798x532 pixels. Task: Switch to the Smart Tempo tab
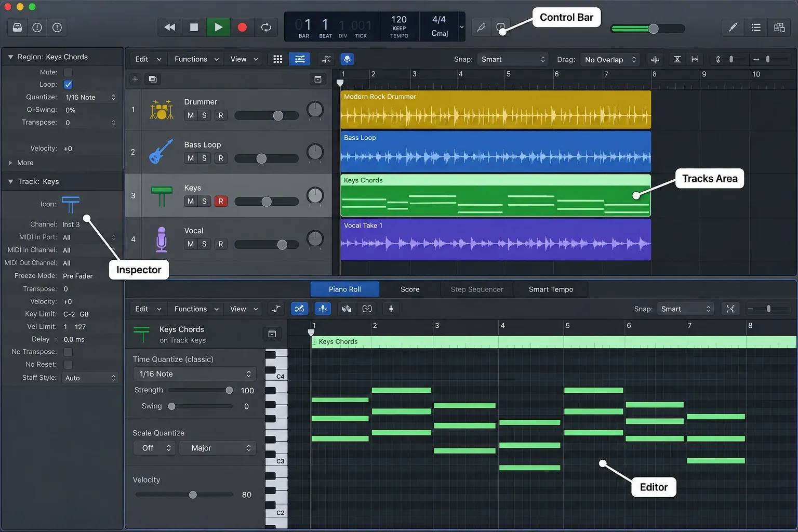[551, 289]
